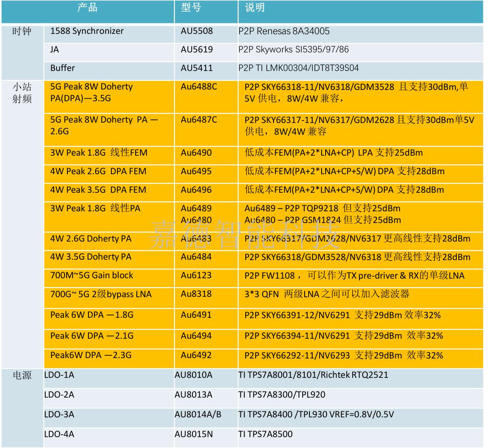The height and width of the screenshot is (448, 489).
Task: Select the Peak 6W DPA —2.1G cell
Action: (x=92, y=336)
